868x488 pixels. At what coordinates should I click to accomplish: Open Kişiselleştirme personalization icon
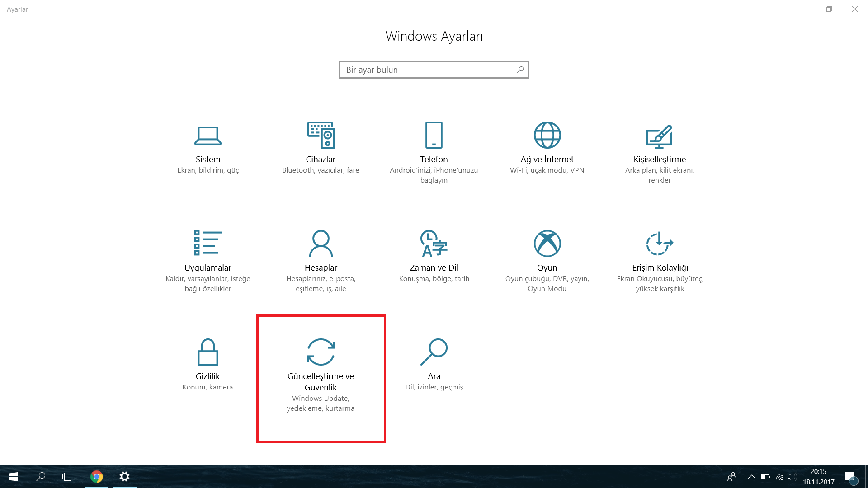tap(660, 136)
